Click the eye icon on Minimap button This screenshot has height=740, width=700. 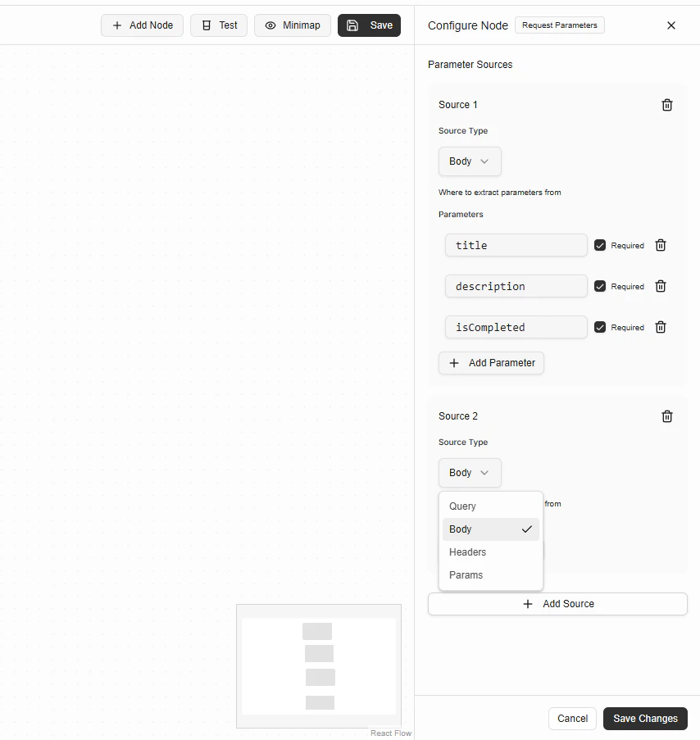[270, 25]
